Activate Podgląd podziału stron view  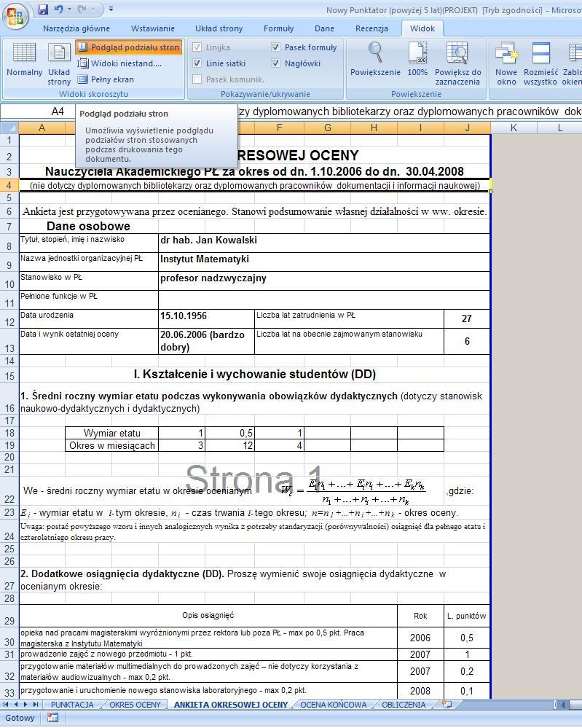click(x=129, y=47)
